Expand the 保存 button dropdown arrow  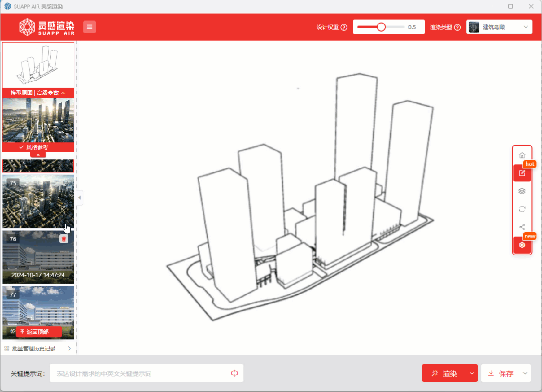[524, 373]
